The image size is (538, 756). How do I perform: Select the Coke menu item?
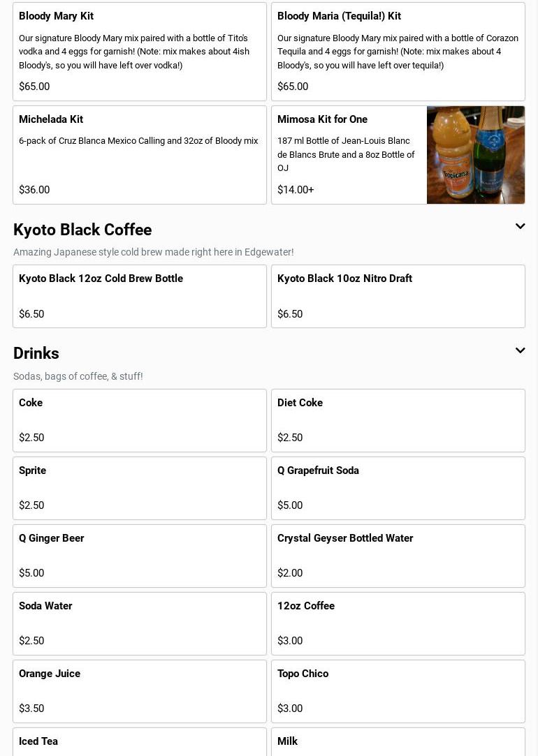click(140, 420)
